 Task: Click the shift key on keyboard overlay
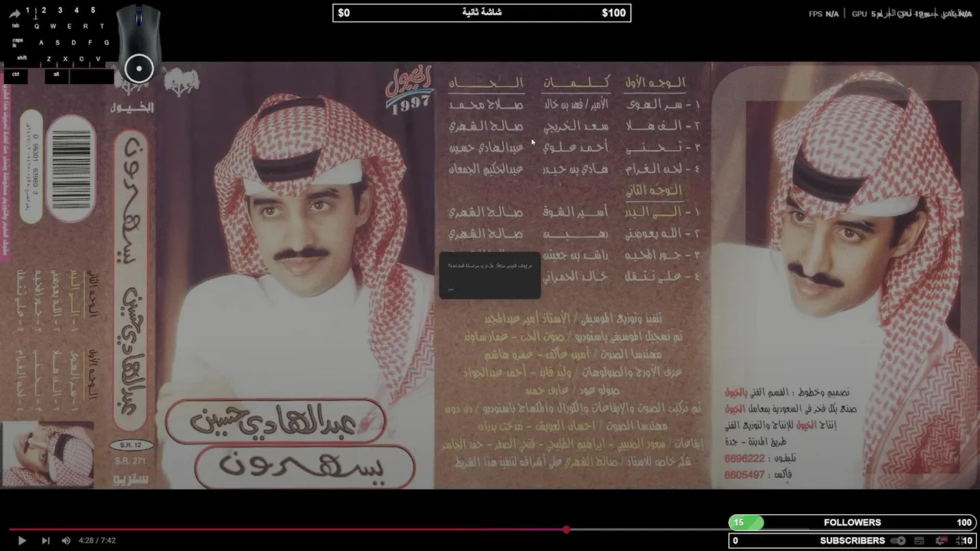point(21,58)
